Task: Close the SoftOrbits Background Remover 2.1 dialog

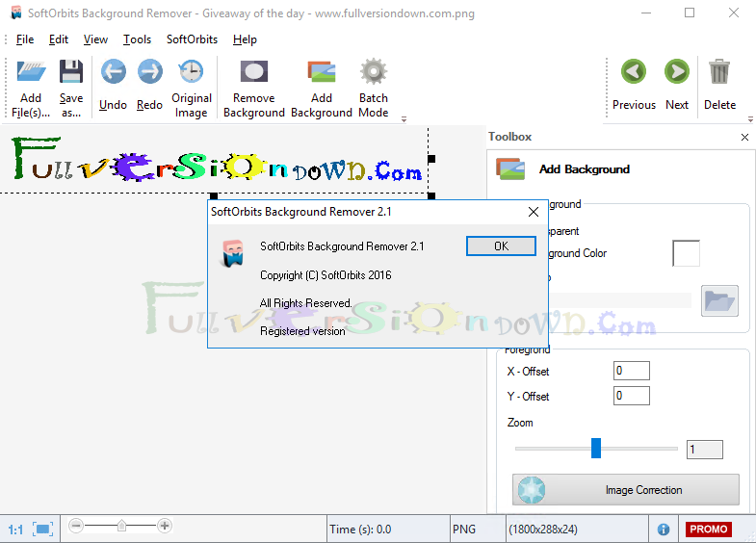Action: (533, 212)
